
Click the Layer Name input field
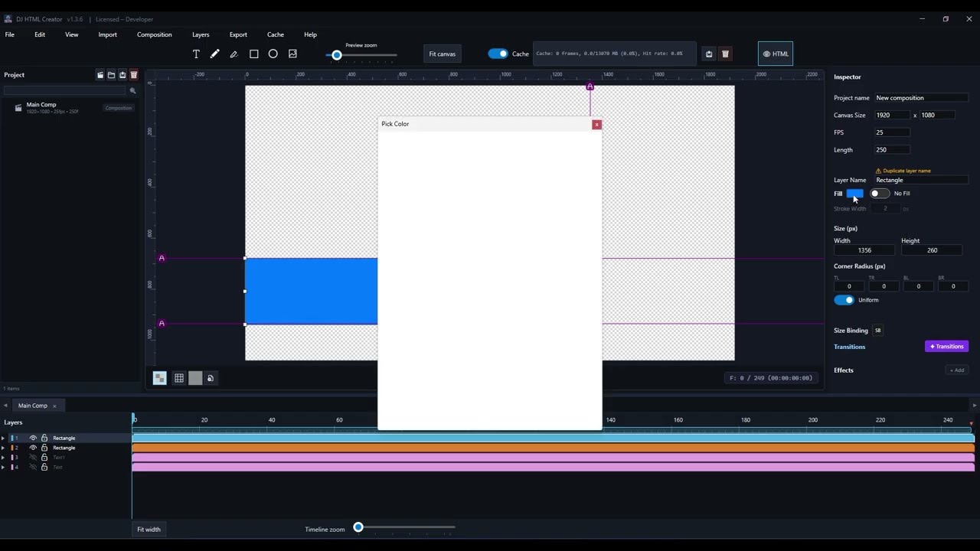pyautogui.click(x=922, y=180)
